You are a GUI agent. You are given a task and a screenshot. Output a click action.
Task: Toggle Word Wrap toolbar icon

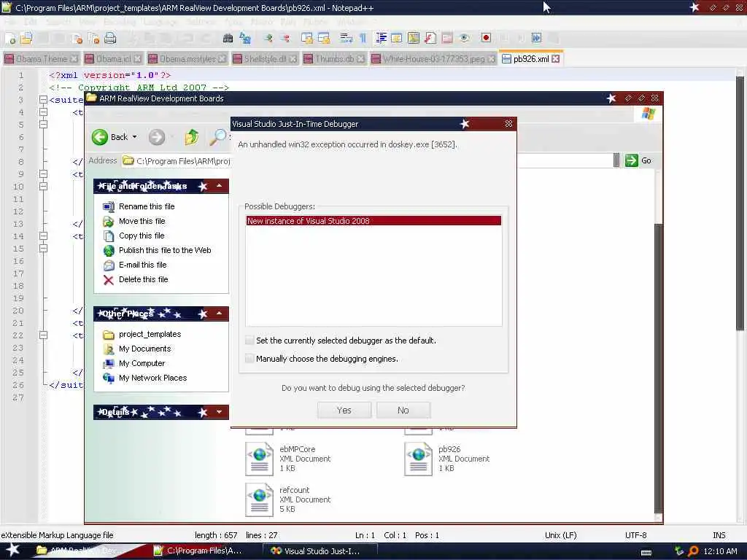pyautogui.click(x=347, y=39)
